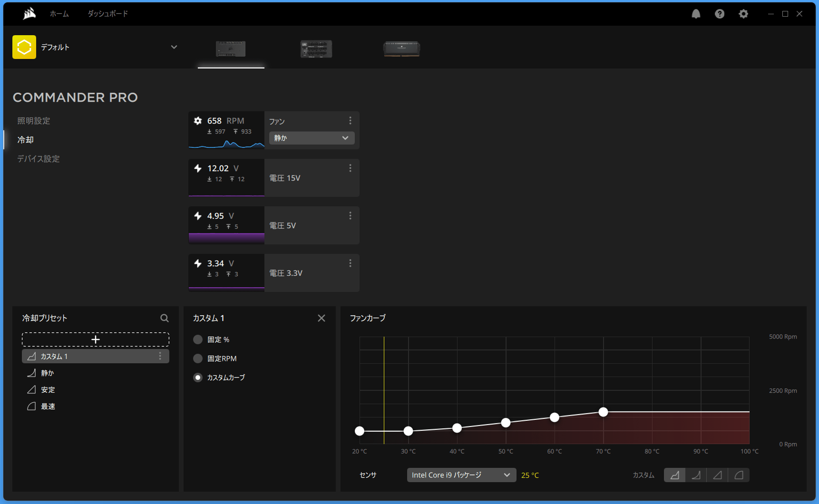Apply the second curve shape preset icon
Screen dimensions: 819x504
point(696,475)
